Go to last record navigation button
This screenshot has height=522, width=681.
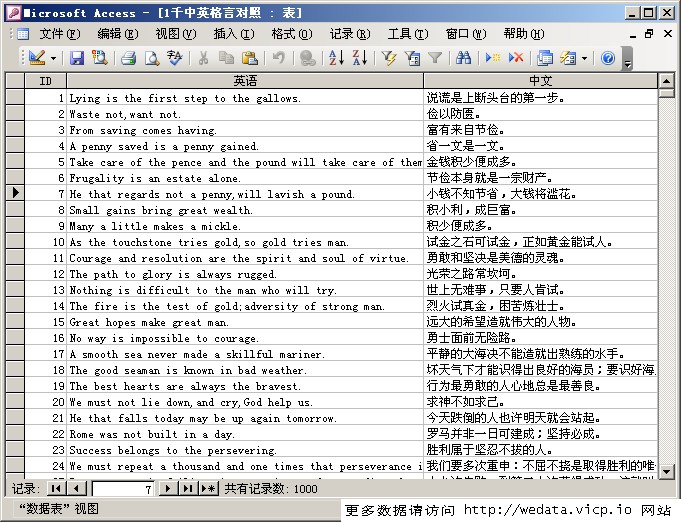[188, 489]
